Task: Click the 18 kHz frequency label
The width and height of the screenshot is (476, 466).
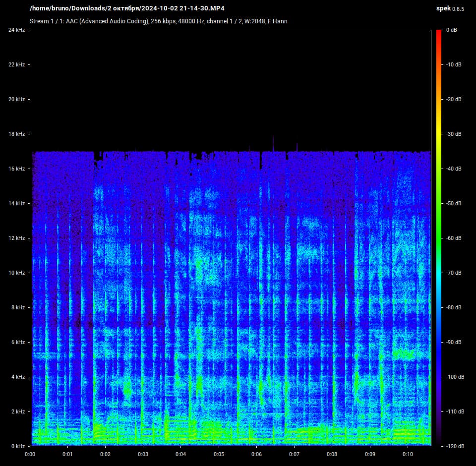Action: (16, 134)
